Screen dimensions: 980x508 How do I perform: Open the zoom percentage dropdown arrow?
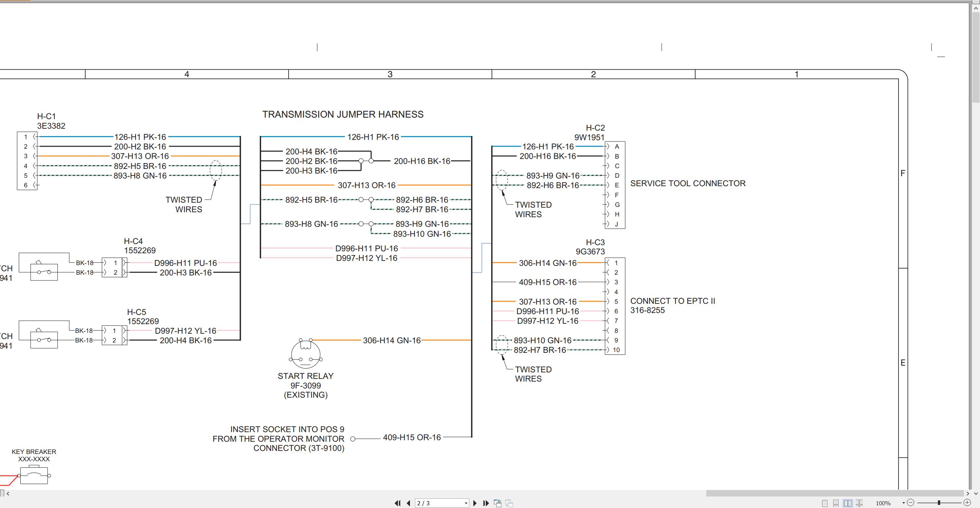point(903,503)
